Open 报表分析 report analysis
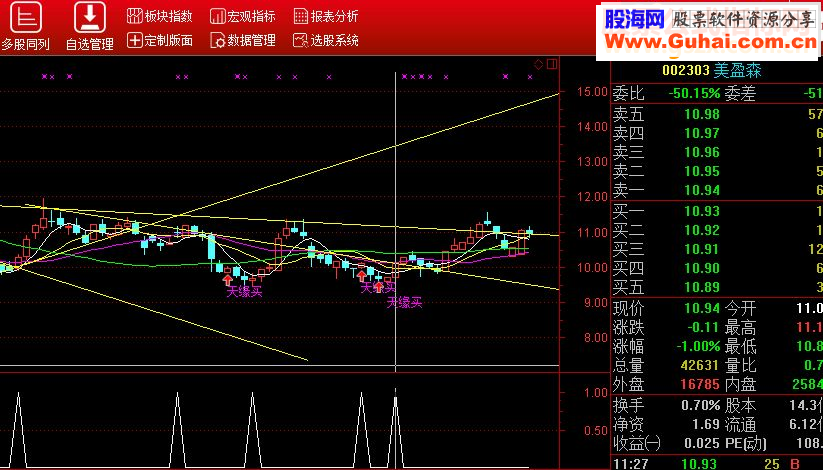The image size is (823, 470). (326, 16)
